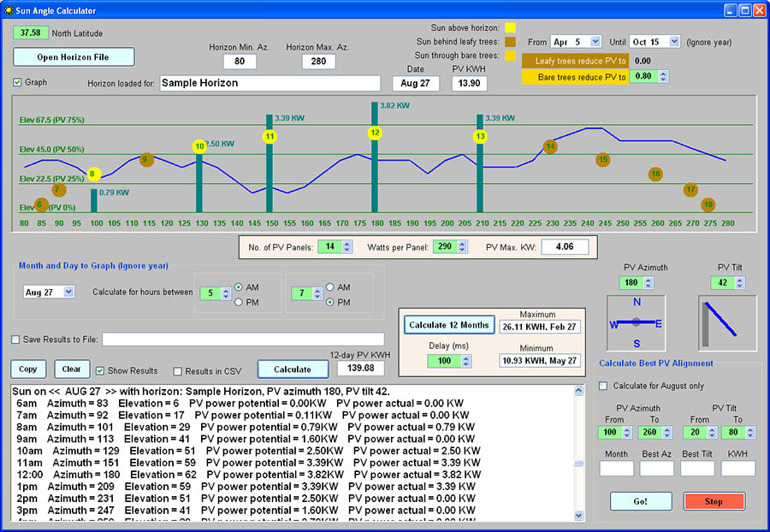Image resolution: width=770 pixels, height=532 pixels.
Task: Select the noon hour 12 sun marker
Action: pyautogui.click(x=375, y=133)
